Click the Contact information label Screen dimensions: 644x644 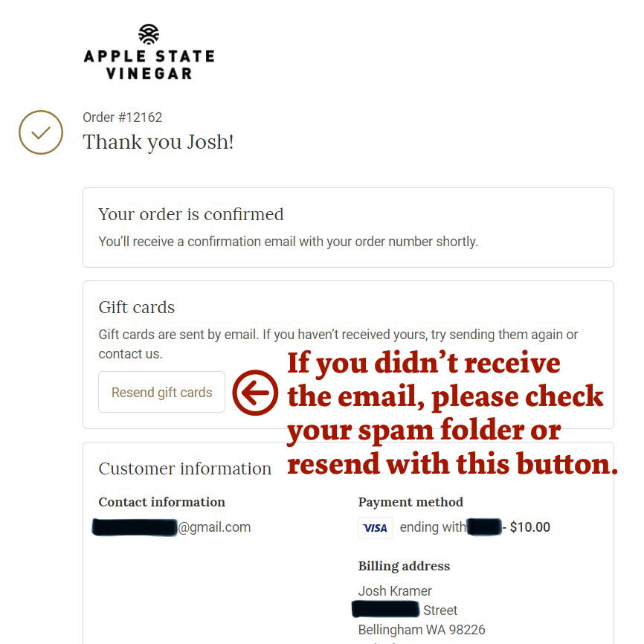pos(162,502)
